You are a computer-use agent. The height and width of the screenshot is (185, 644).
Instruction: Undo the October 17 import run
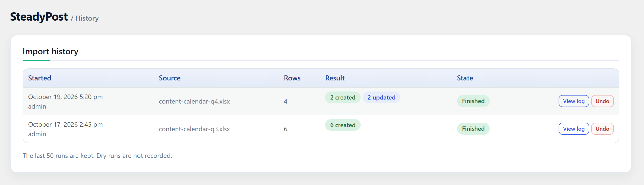(x=602, y=129)
